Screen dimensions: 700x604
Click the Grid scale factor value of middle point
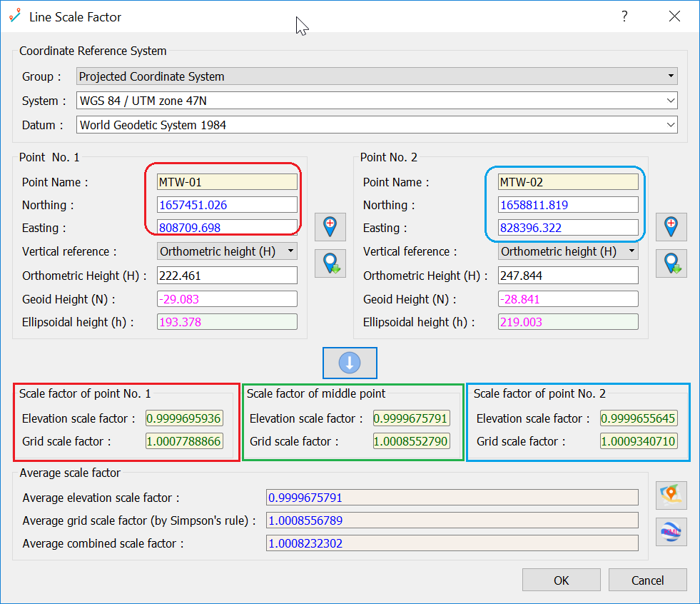[x=411, y=441]
